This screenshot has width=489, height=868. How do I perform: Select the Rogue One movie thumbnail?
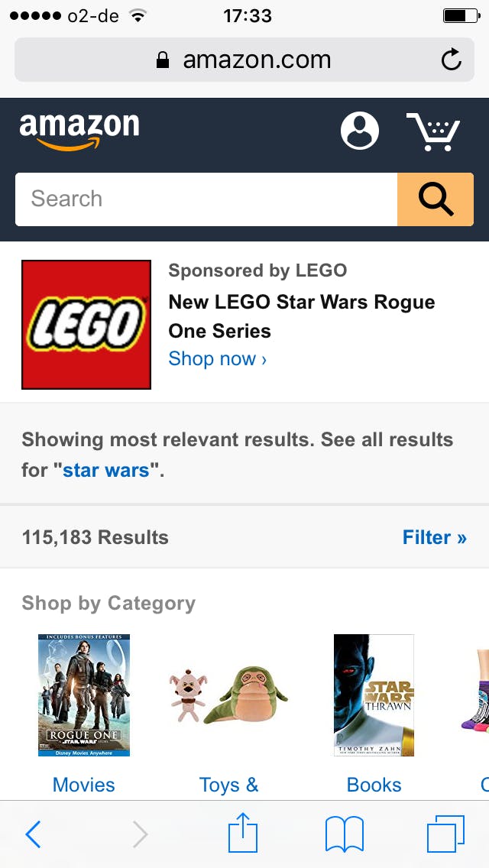coord(84,695)
